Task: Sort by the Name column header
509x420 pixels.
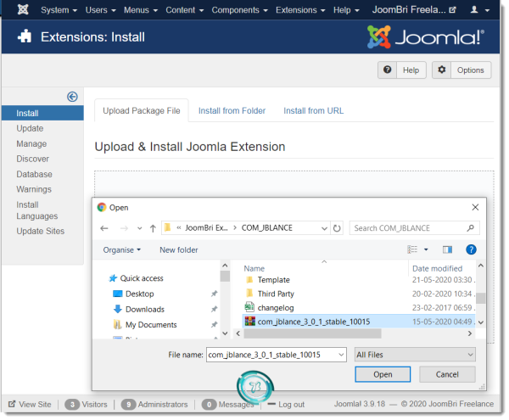Action: 255,269
